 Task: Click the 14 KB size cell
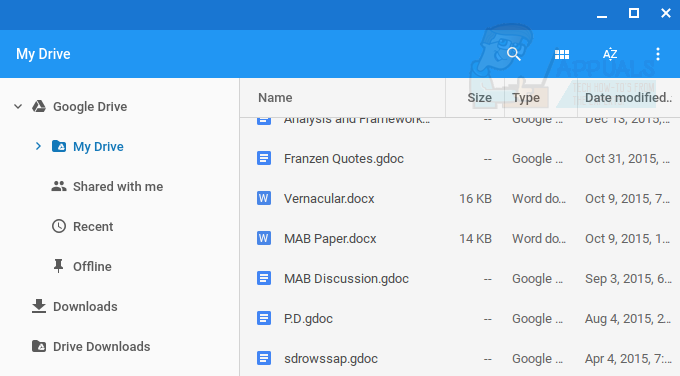tap(475, 239)
